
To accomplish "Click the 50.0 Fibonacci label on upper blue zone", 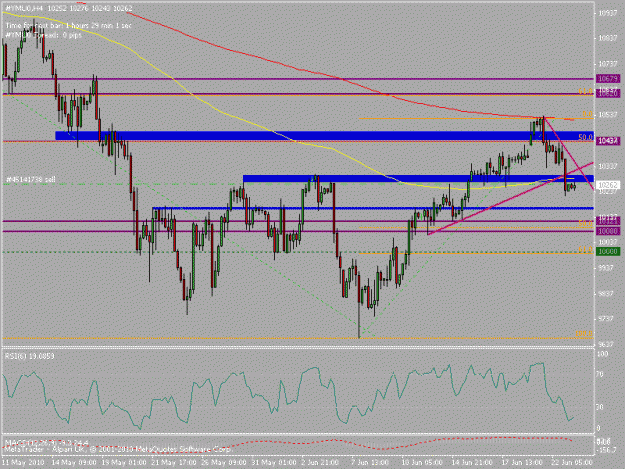I will [586, 137].
